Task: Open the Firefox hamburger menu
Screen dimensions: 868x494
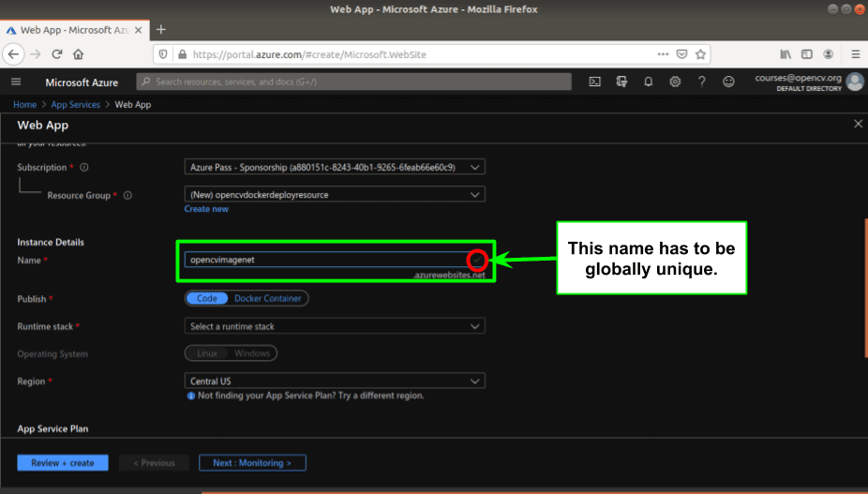Action: 855,54
